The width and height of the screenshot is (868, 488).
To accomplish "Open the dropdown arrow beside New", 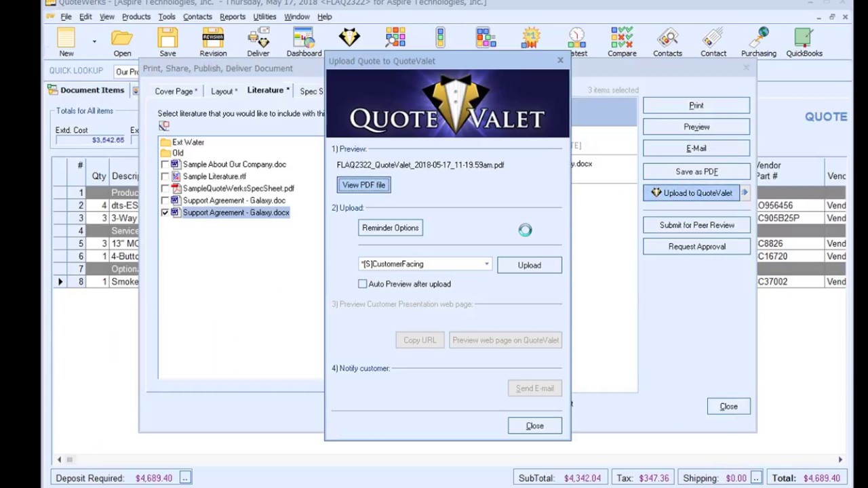I will click(x=94, y=42).
